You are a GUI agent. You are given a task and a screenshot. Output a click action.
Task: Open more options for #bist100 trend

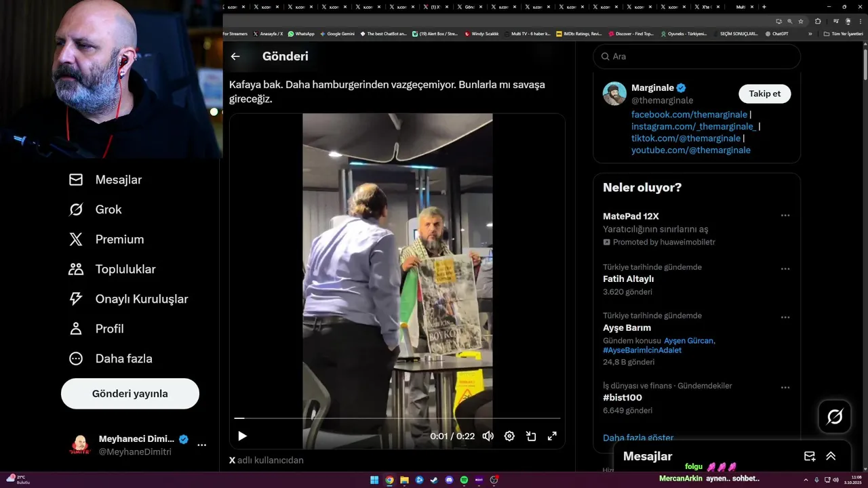tap(785, 388)
